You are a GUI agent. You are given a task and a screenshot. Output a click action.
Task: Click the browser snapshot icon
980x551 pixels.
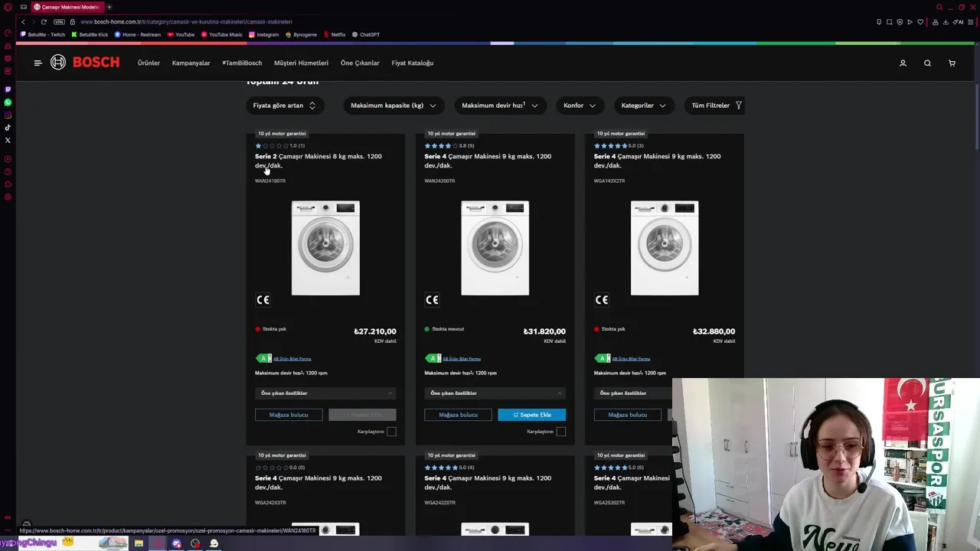click(889, 21)
